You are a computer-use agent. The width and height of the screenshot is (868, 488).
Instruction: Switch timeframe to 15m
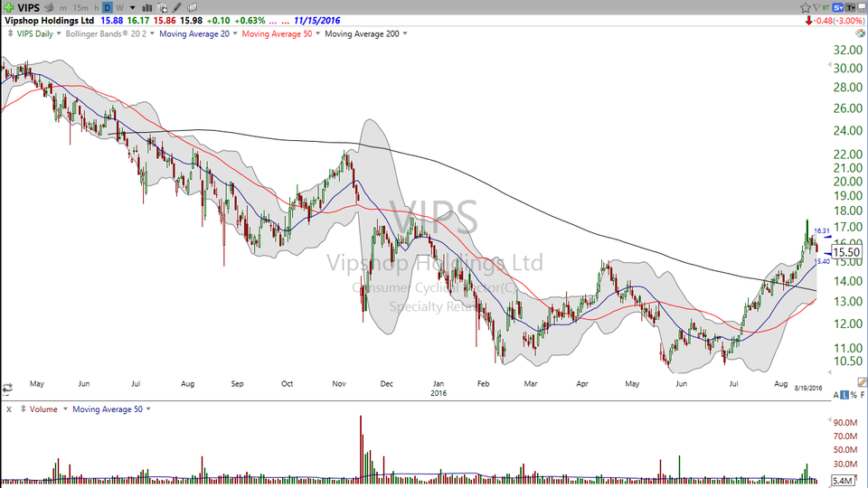point(80,8)
